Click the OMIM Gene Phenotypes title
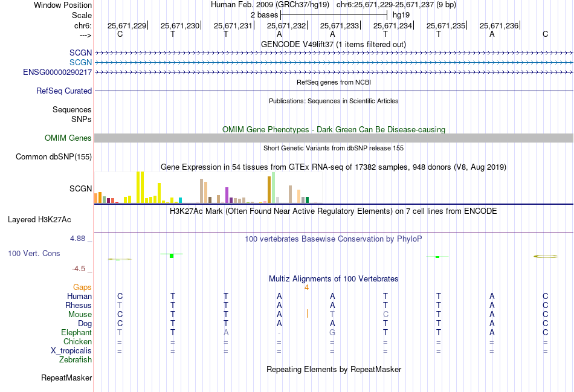Viewport: 574px width, 392px height. (x=334, y=130)
